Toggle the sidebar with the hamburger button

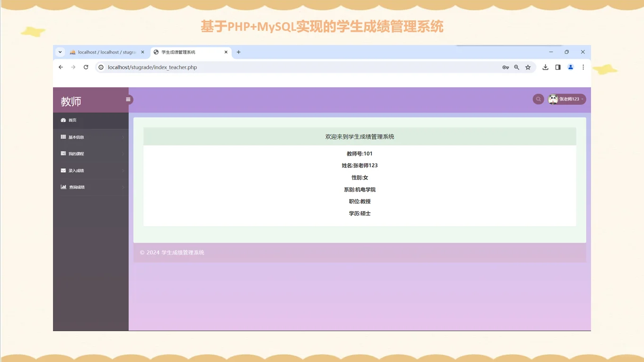tap(128, 100)
